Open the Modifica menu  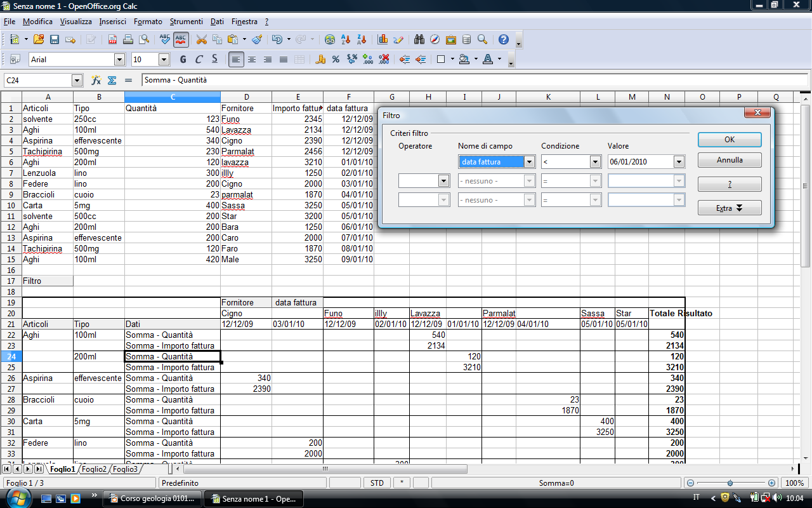37,22
